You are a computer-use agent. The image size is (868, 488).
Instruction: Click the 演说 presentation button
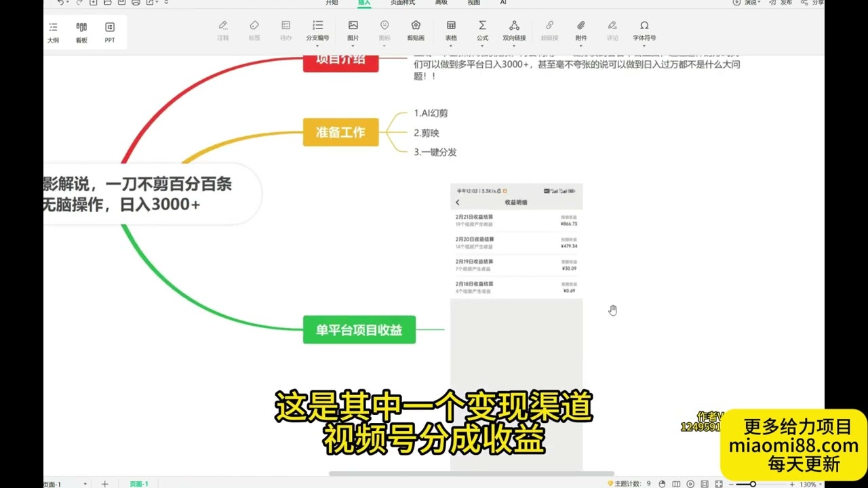click(x=747, y=3)
